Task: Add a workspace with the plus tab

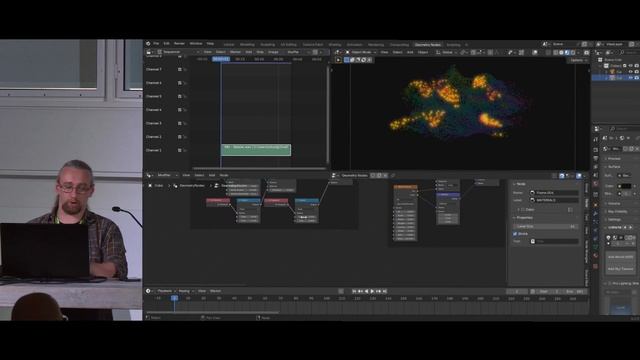Action: pos(467,44)
